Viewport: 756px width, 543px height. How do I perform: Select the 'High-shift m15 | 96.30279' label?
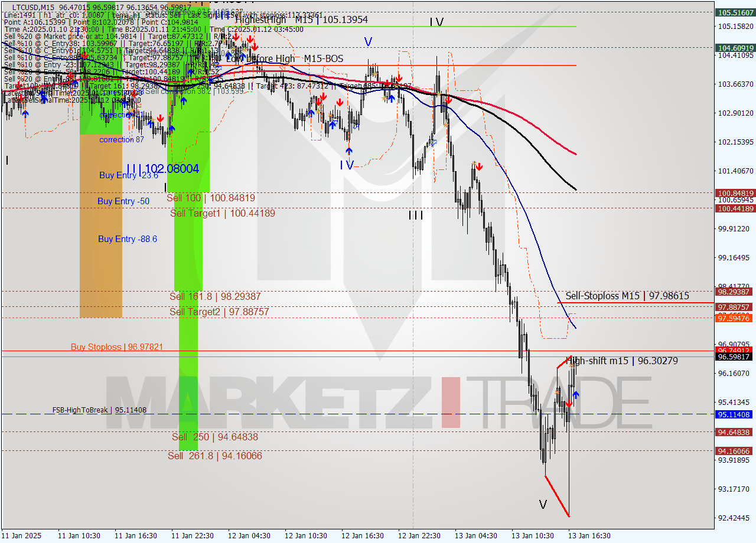pos(621,361)
